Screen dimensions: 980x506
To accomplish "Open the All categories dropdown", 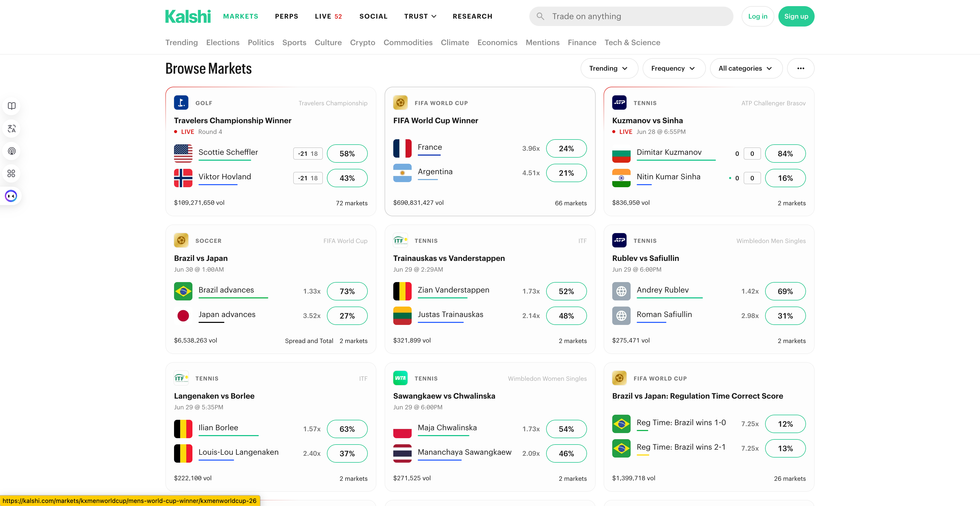I will pyautogui.click(x=746, y=68).
